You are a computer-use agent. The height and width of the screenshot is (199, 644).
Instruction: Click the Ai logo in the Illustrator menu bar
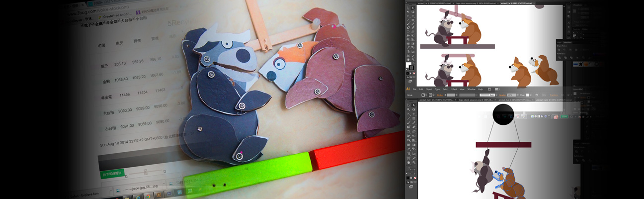pyautogui.click(x=408, y=89)
